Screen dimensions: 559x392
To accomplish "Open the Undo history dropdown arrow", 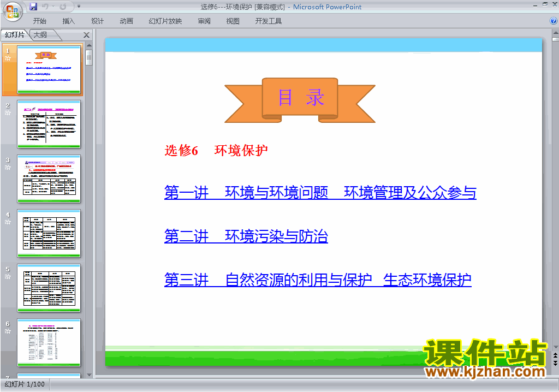I will tap(53, 7).
